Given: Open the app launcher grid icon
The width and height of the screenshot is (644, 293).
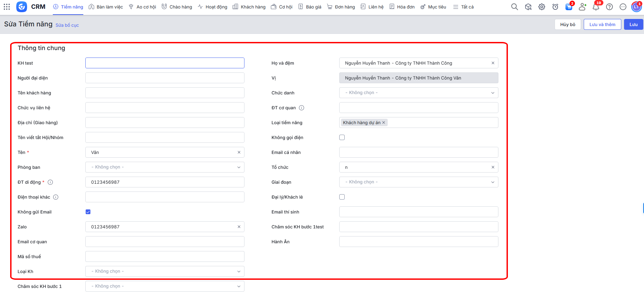Looking at the screenshot, I should (x=7, y=7).
